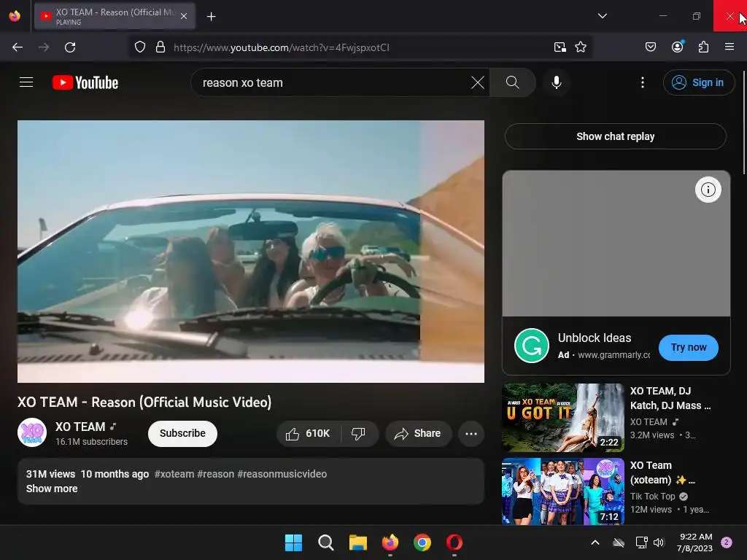Open Windows taskbar search
This screenshot has width=747, height=560.
point(326,542)
